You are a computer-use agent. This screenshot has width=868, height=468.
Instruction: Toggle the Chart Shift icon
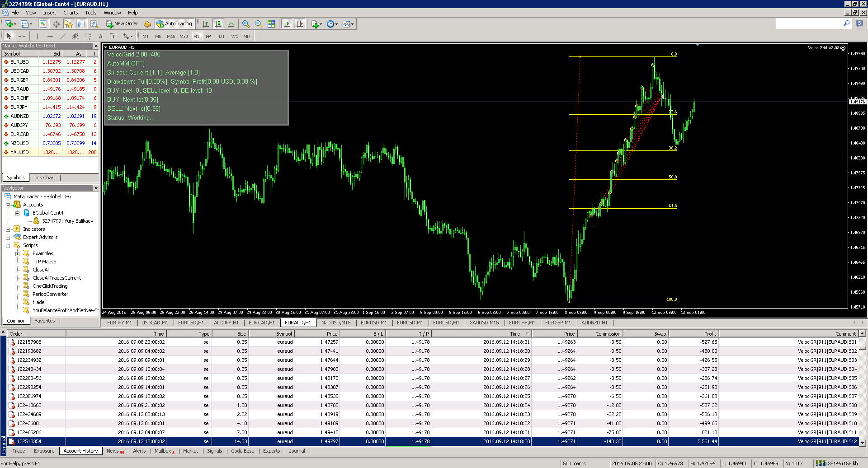(x=300, y=24)
